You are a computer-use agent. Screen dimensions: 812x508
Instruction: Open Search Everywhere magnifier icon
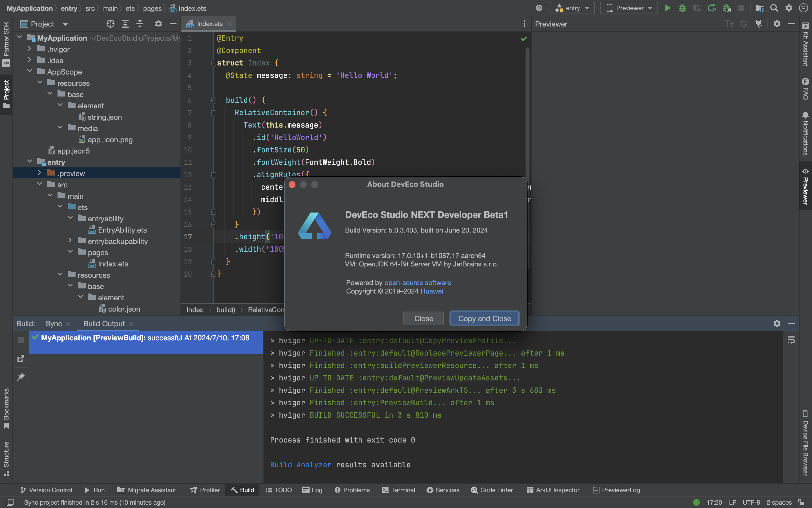click(774, 8)
